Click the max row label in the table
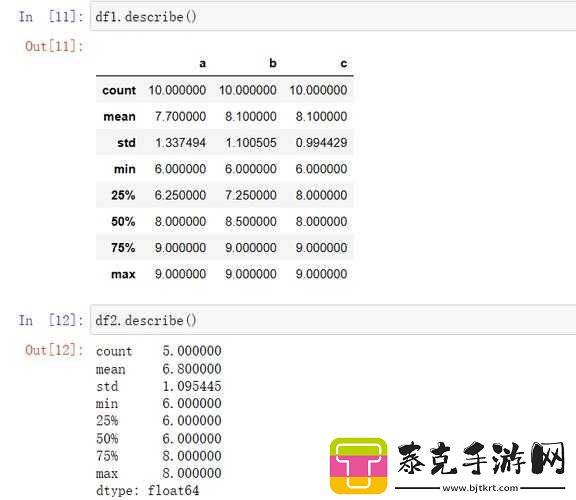Screen dimensions: 576x500 [123, 274]
